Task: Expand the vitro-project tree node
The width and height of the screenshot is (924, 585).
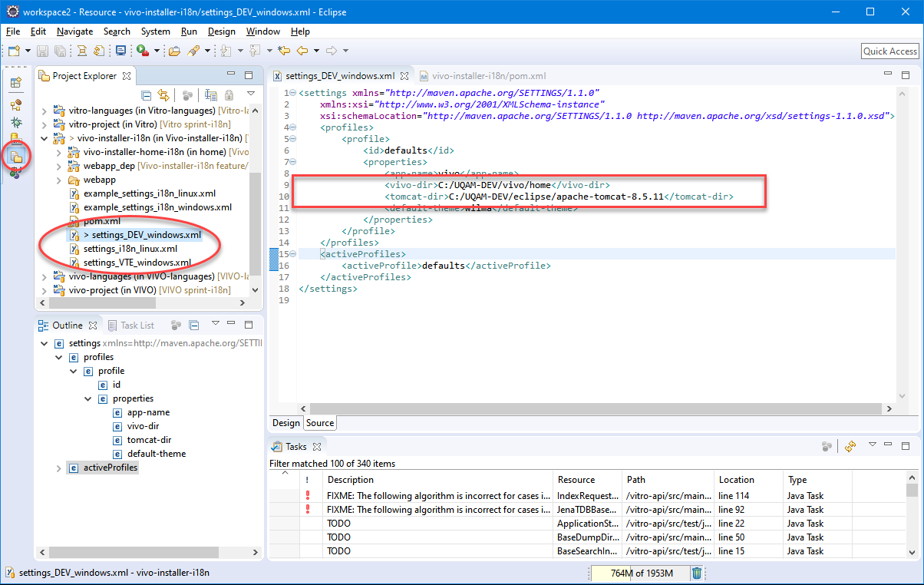Action: (44, 124)
